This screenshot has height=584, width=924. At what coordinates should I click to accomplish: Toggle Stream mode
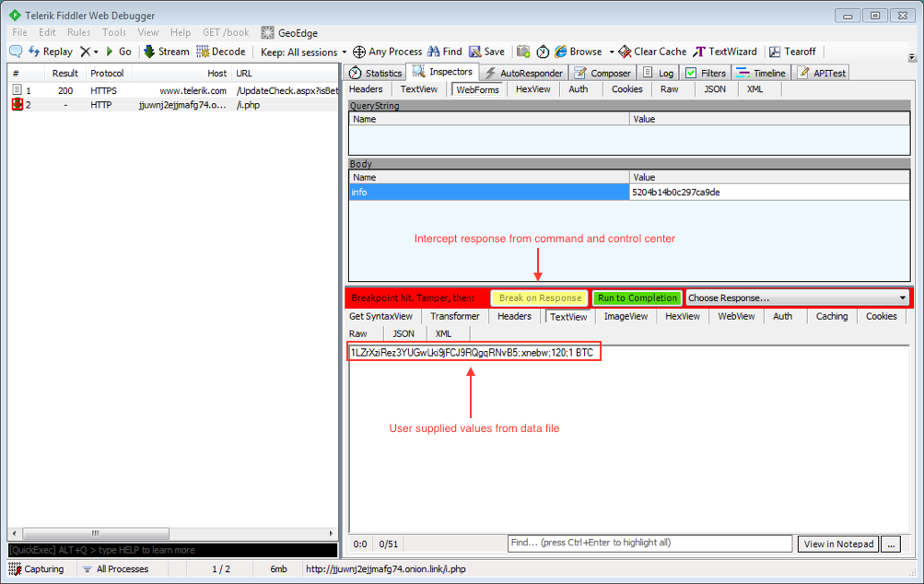pos(166,52)
